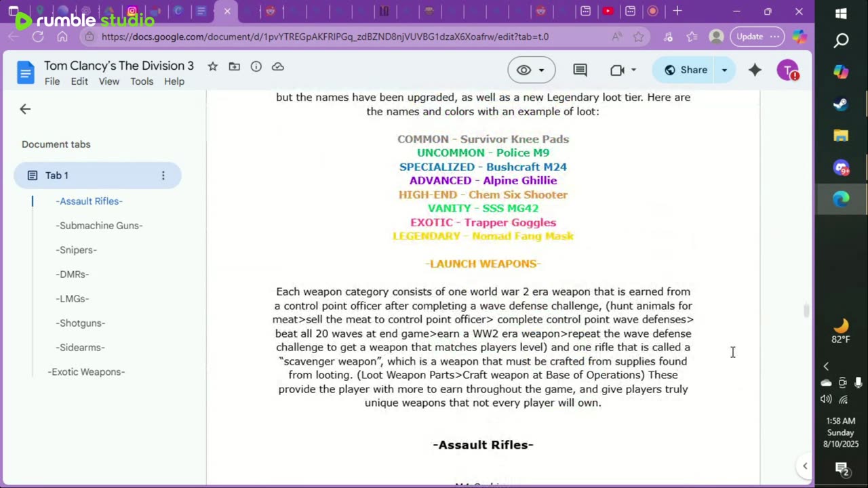Open File Explorer from the taskbar
This screenshot has height=488, width=868.
coord(841,136)
